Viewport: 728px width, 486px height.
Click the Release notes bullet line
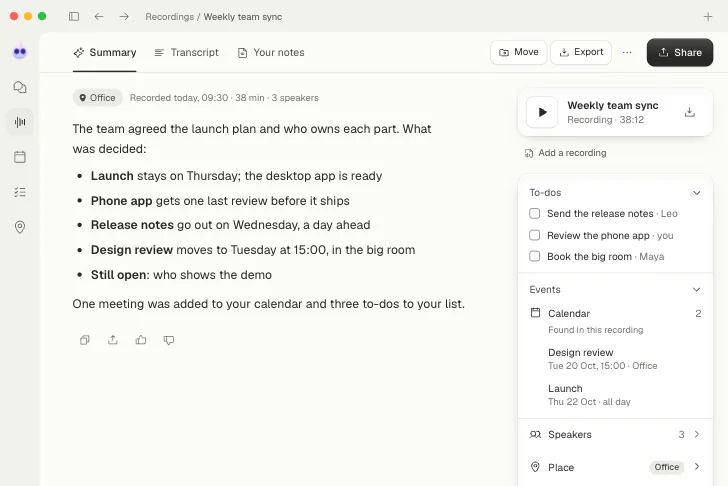coord(230,225)
